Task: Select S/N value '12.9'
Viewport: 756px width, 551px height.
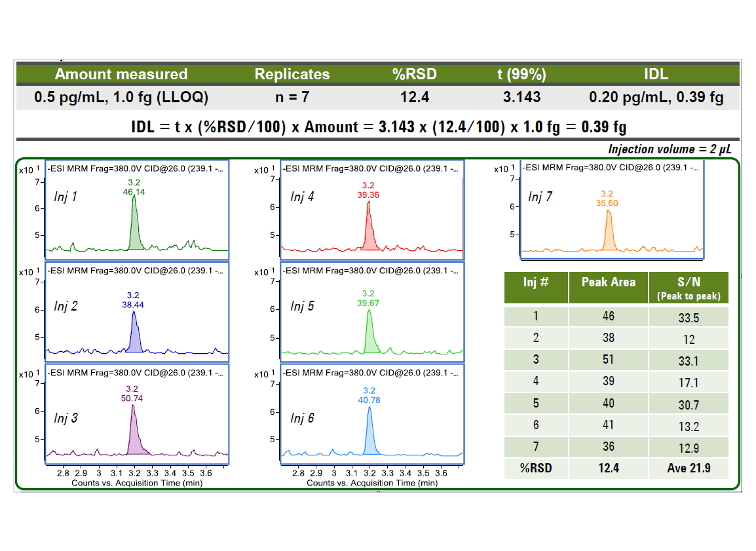Action: click(x=689, y=448)
